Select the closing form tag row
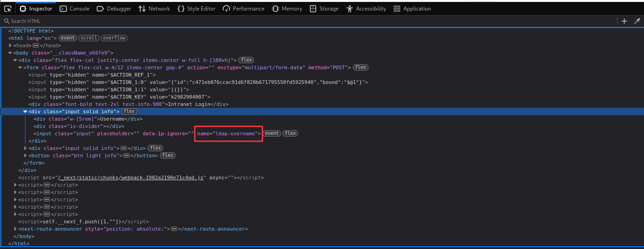This screenshot has height=249, width=644. click(x=322, y=163)
